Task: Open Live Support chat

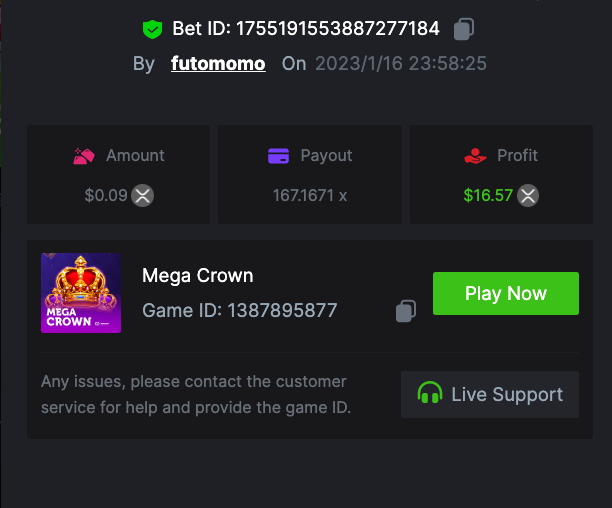Action: click(x=490, y=394)
